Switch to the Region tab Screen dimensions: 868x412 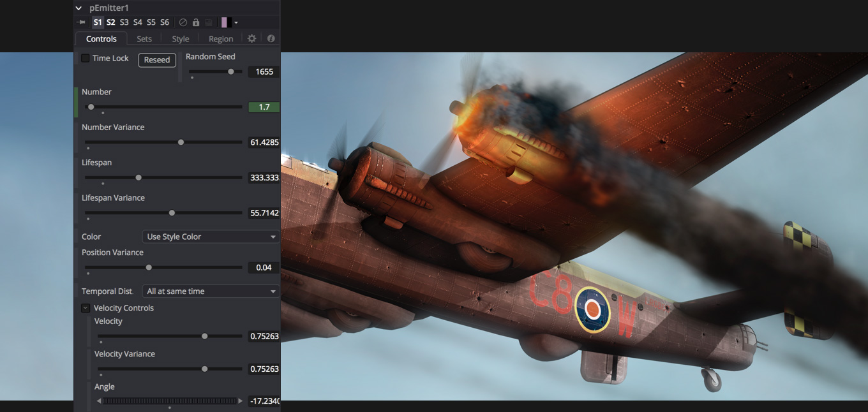tap(221, 39)
